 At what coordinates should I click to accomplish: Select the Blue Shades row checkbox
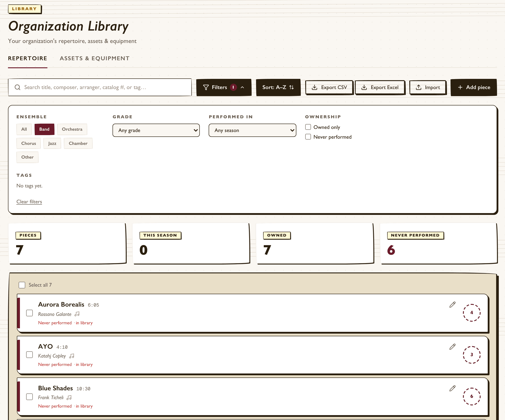coord(30,397)
